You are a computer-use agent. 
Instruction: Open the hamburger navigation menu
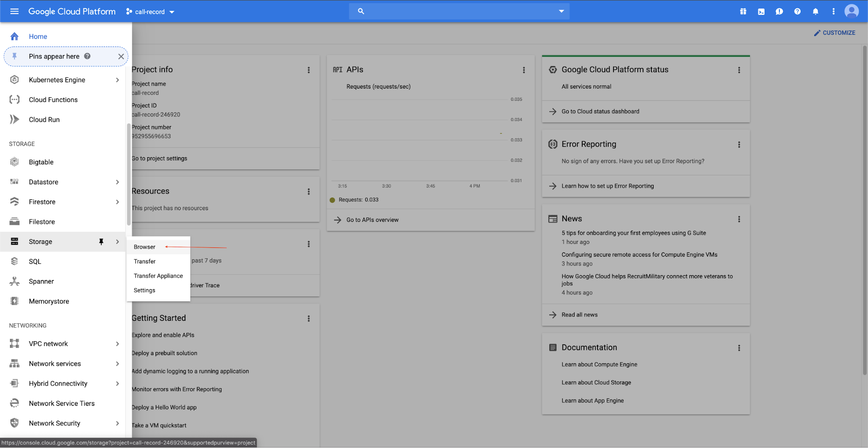pyautogui.click(x=14, y=11)
